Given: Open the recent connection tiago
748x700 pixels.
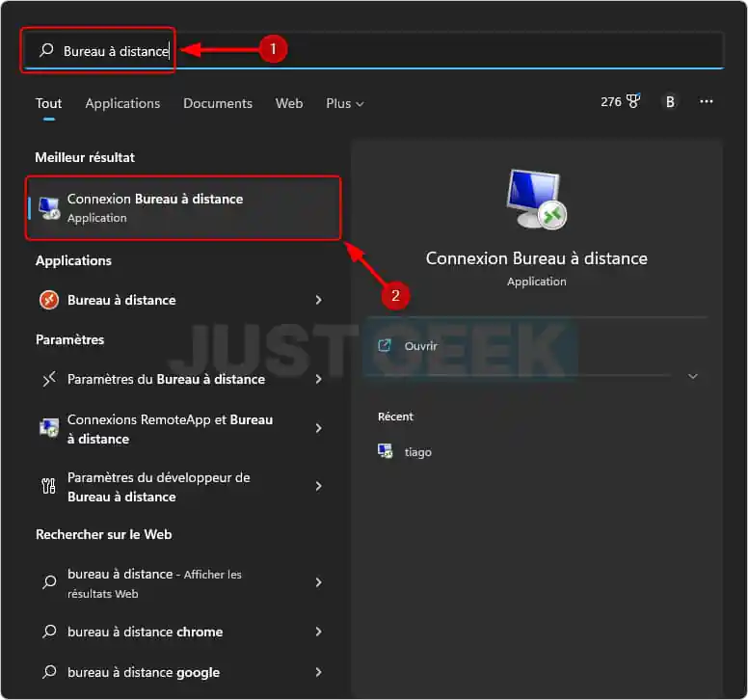Looking at the screenshot, I should pyautogui.click(x=418, y=452).
